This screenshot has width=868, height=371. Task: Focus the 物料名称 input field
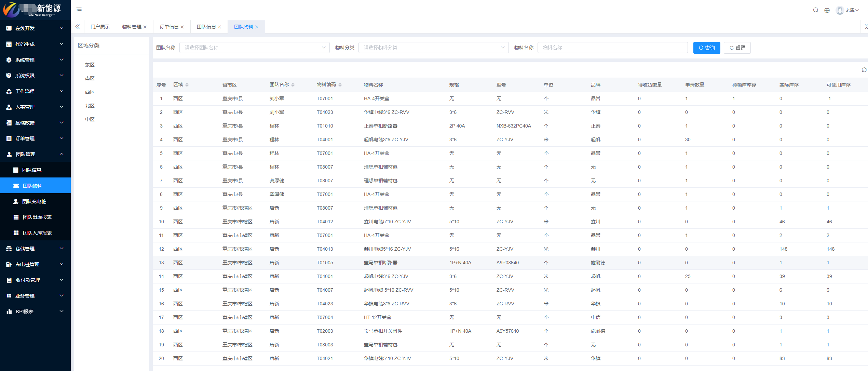pyautogui.click(x=612, y=48)
